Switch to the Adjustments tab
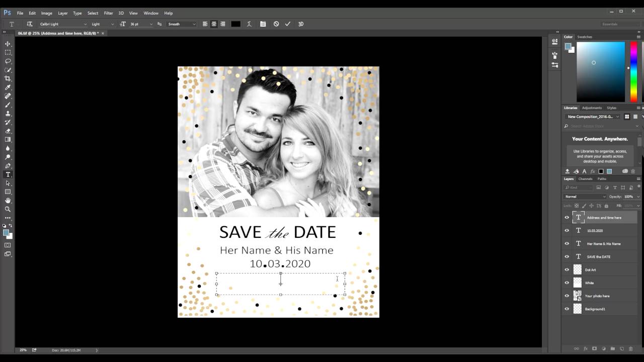Image resolution: width=644 pixels, height=362 pixels. [x=592, y=108]
